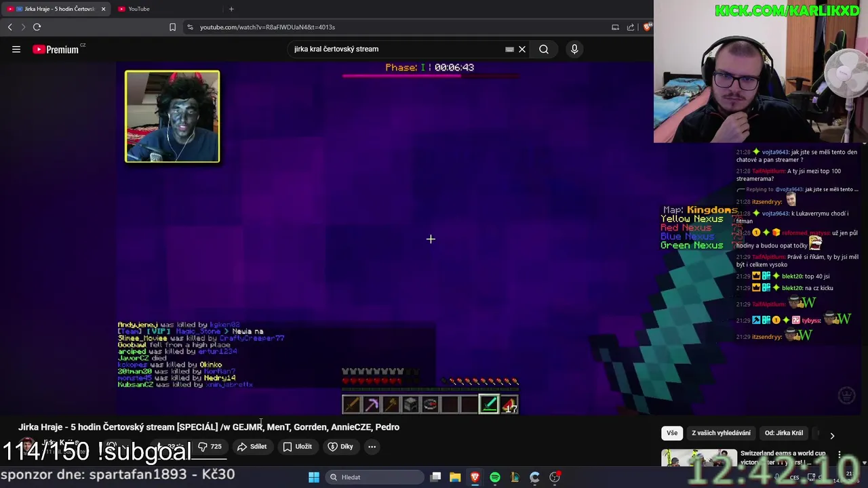Click the share page icon in toolbar
This screenshot has width=868, height=488.
pos(631,27)
